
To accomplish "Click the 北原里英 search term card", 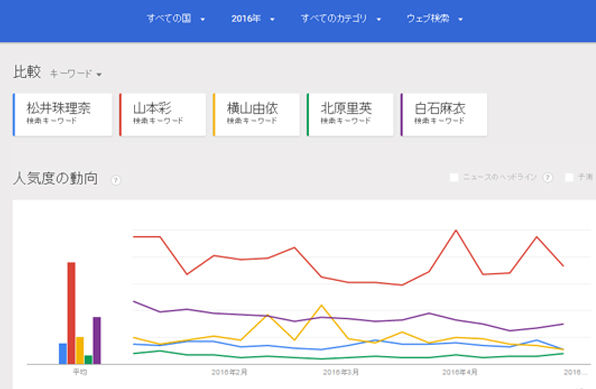I will coord(350,114).
